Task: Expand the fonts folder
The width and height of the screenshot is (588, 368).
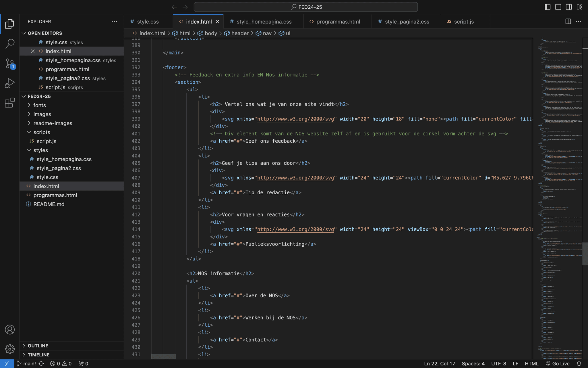Action: [40, 105]
